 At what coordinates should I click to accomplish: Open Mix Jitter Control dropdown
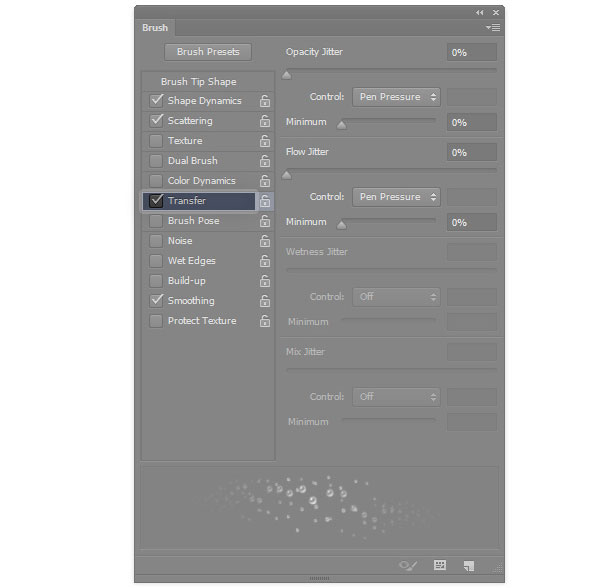coord(396,397)
